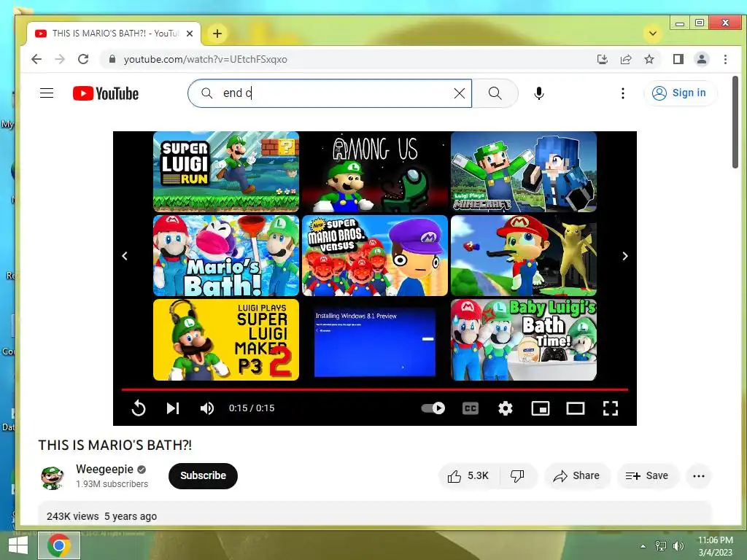Viewport: 747px width, 560px height.
Task: Open the Luigi Plays Minecraft thumbnail
Action: pos(524,172)
